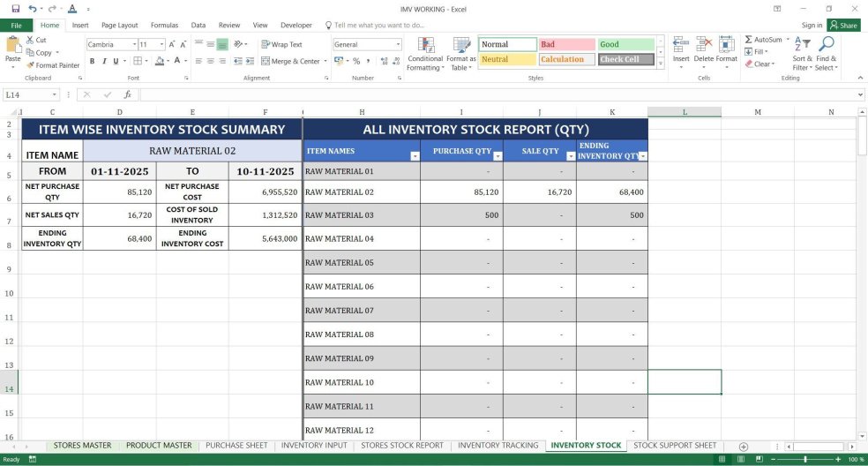Click the Orientation text angle icon
Viewport: 868px width, 466px height.
[238, 44]
